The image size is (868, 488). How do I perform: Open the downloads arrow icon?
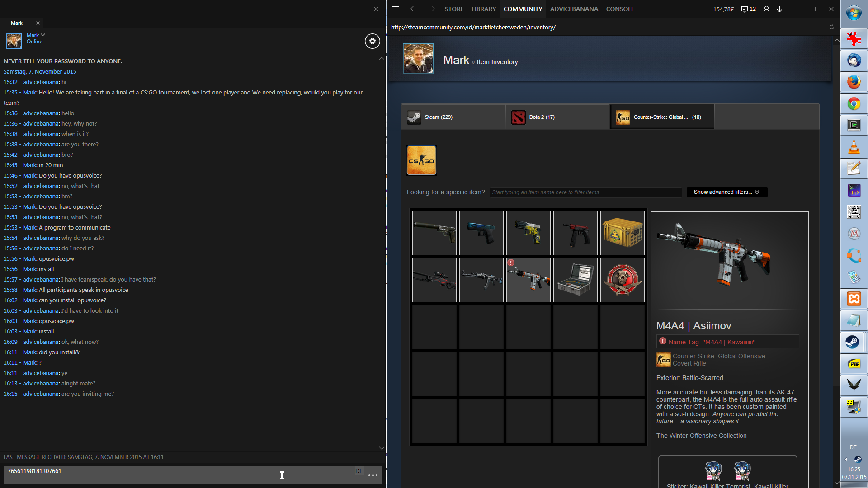pyautogui.click(x=780, y=9)
